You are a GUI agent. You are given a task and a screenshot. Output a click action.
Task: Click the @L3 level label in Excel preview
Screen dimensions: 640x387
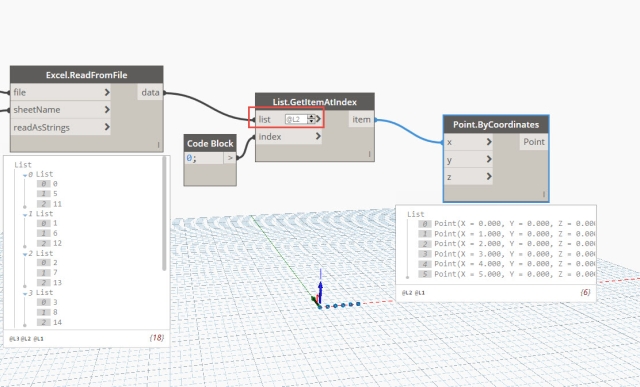point(13,339)
